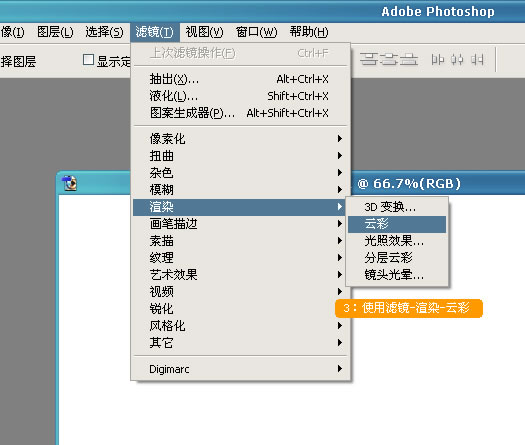Click the distribute horizontal centers icon
This screenshot has height=445, width=525.
click(x=457, y=60)
